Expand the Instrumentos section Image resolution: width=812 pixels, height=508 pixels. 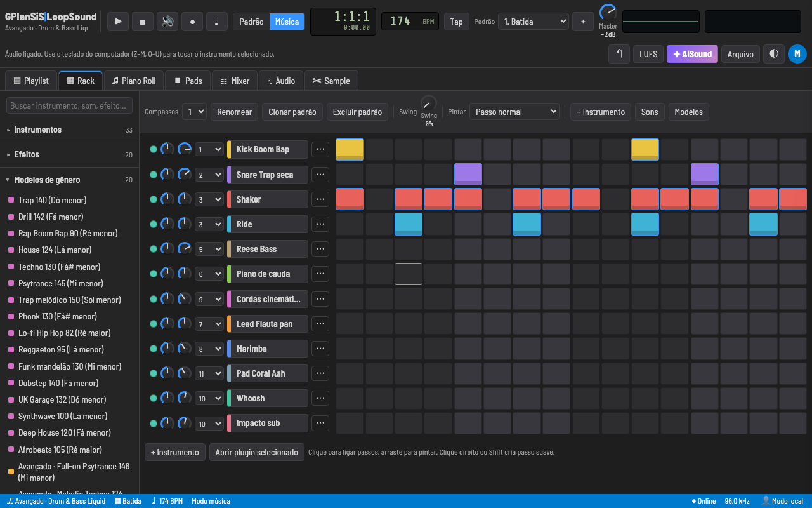[70, 130]
